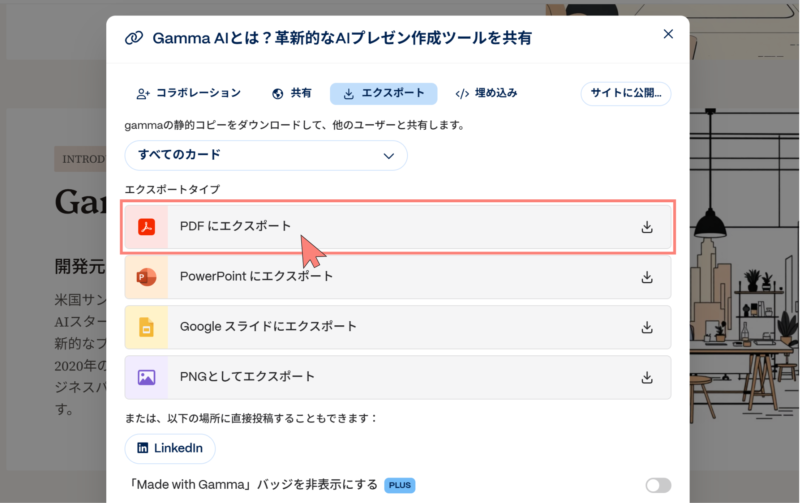The image size is (800, 503).
Task: Download arrow on PowerPoint export row
Action: 647,277
